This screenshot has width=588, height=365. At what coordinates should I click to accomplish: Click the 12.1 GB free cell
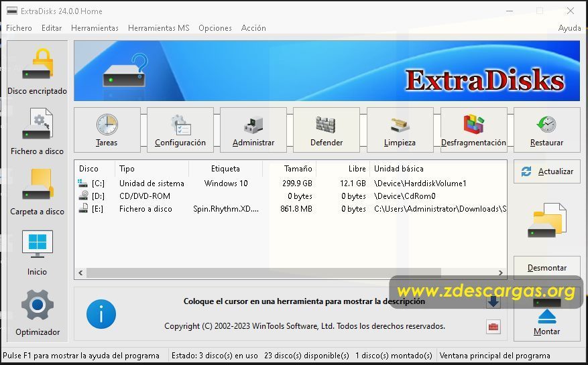[353, 184]
